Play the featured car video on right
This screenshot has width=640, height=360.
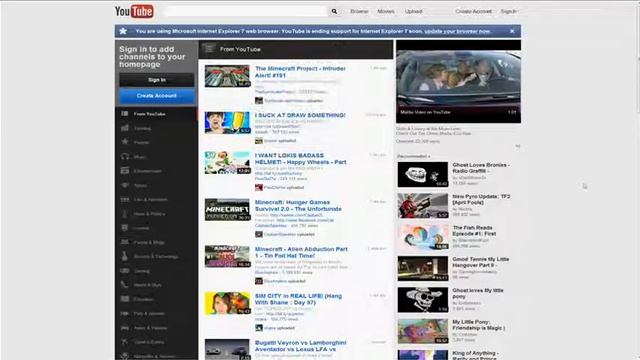(458, 82)
